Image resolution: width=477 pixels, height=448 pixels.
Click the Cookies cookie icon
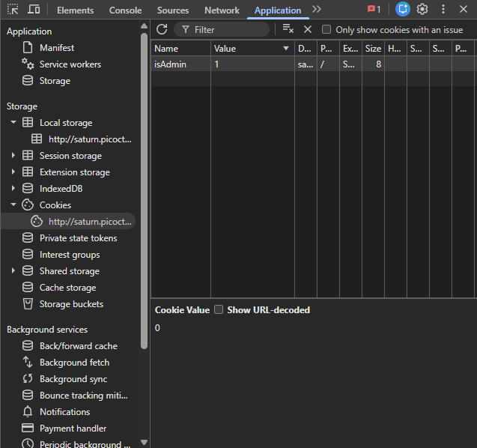tap(28, 205)
